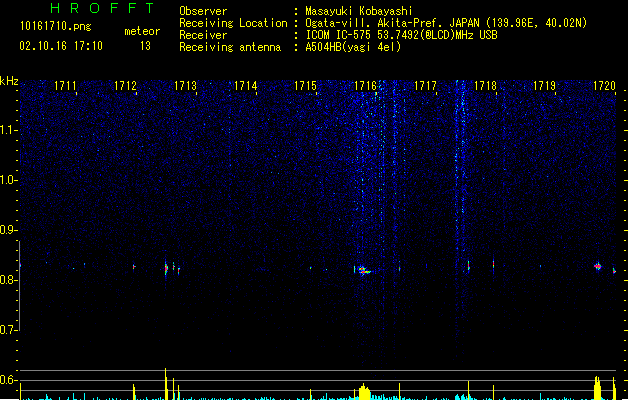Click the 1715 time marker
The height and width of the screenshot is (400, 629).
(x=305, y=86)
